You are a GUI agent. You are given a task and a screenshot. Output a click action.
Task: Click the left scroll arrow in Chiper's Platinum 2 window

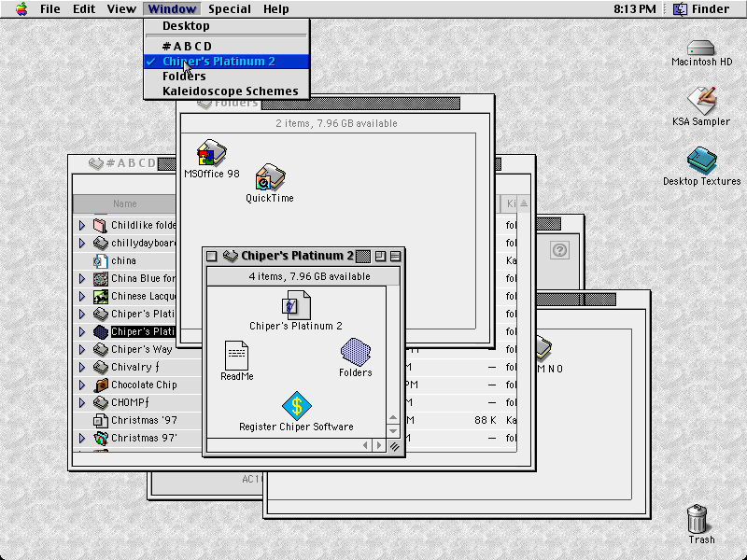[365, 446]
